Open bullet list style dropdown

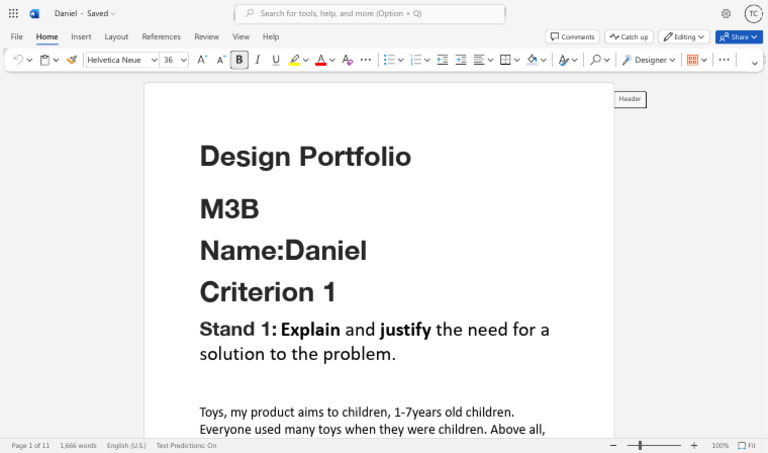tap(400, 60)
